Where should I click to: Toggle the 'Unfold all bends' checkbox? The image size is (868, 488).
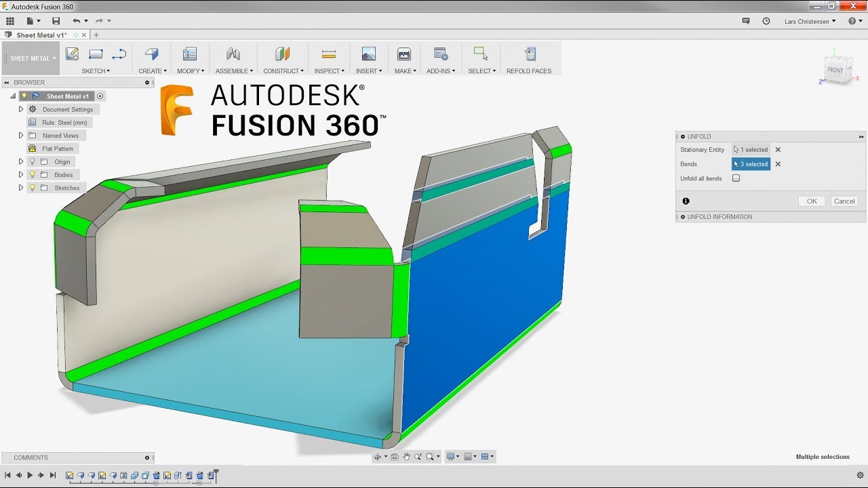[x=736, y=178]
